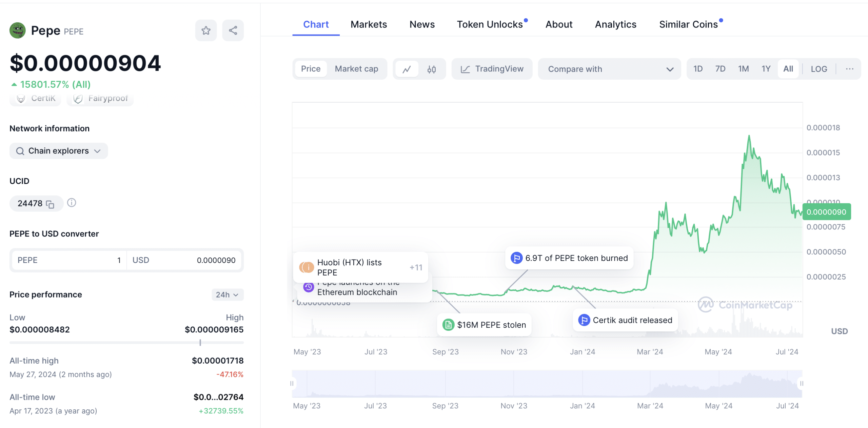Image resolution: width=868 pixels, height=428 pixels.
Task: Click the PEPE amount input field
Action: coord(69,260)
